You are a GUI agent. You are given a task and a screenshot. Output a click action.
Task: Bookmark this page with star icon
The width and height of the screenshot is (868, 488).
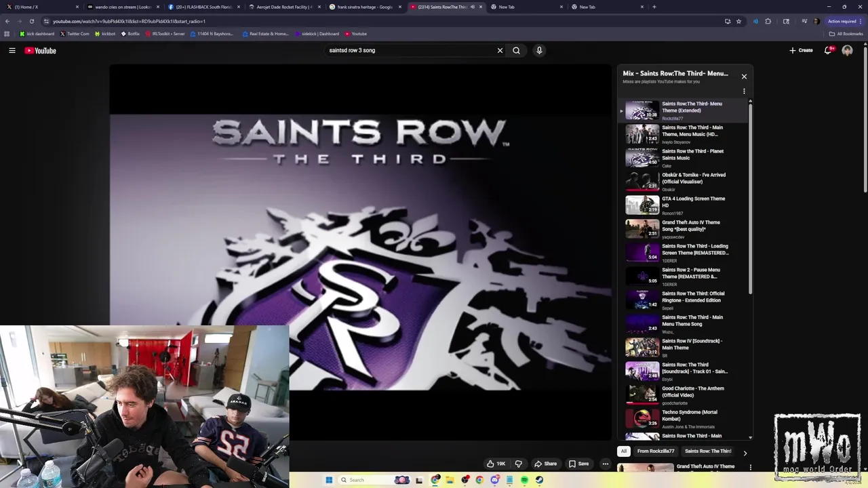click(x=738, y=21)
